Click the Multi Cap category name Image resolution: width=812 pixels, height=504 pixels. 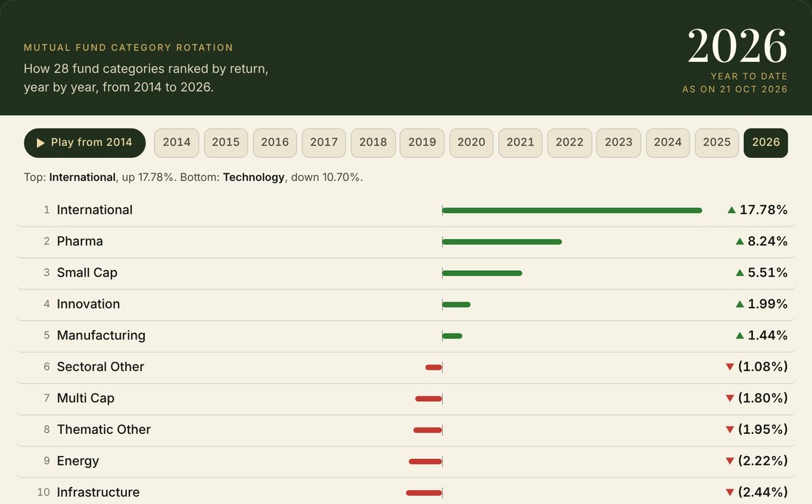86,398
